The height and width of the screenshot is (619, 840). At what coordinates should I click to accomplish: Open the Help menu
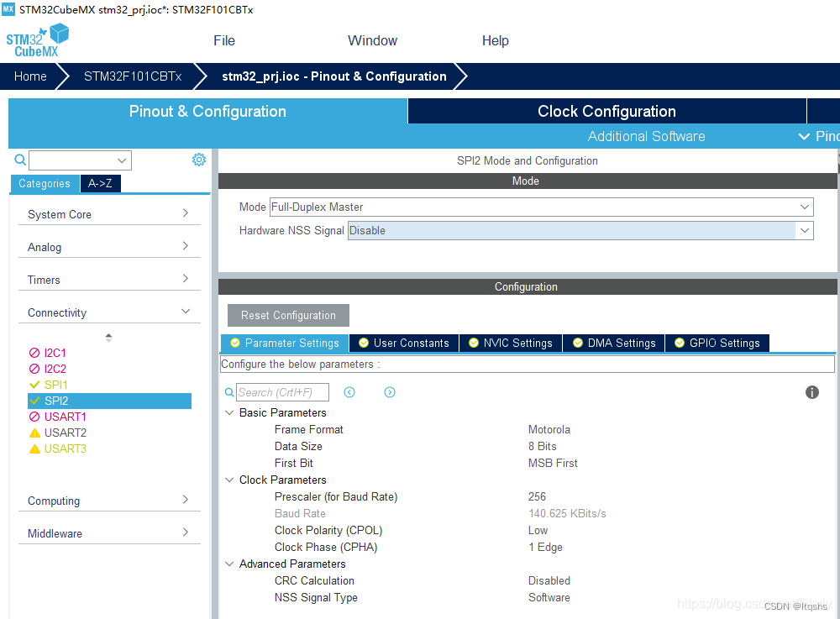pos(495,40)
